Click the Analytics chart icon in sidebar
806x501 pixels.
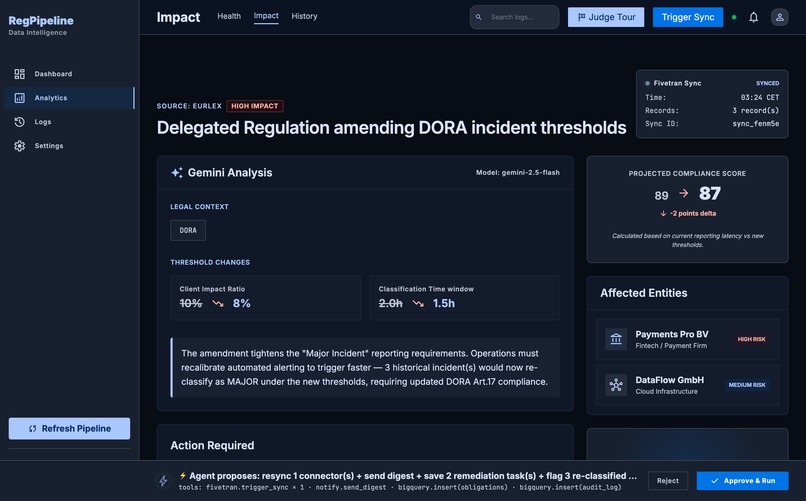point(20,98)
